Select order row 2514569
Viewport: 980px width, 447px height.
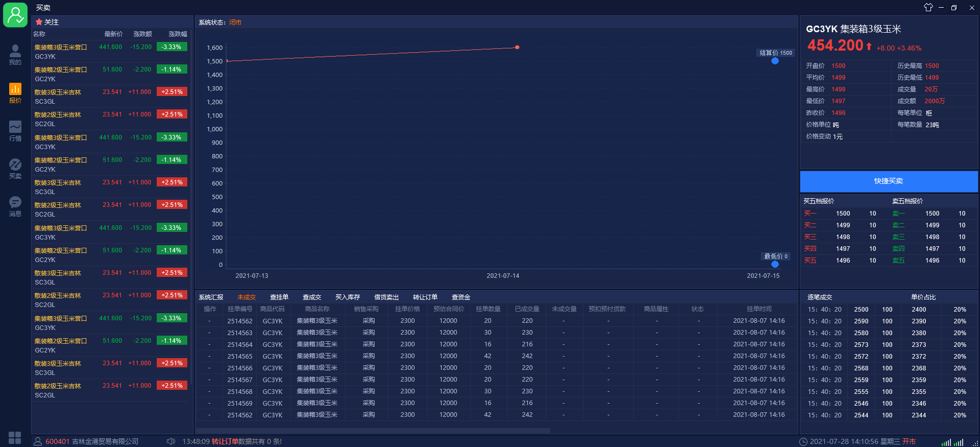496,403
